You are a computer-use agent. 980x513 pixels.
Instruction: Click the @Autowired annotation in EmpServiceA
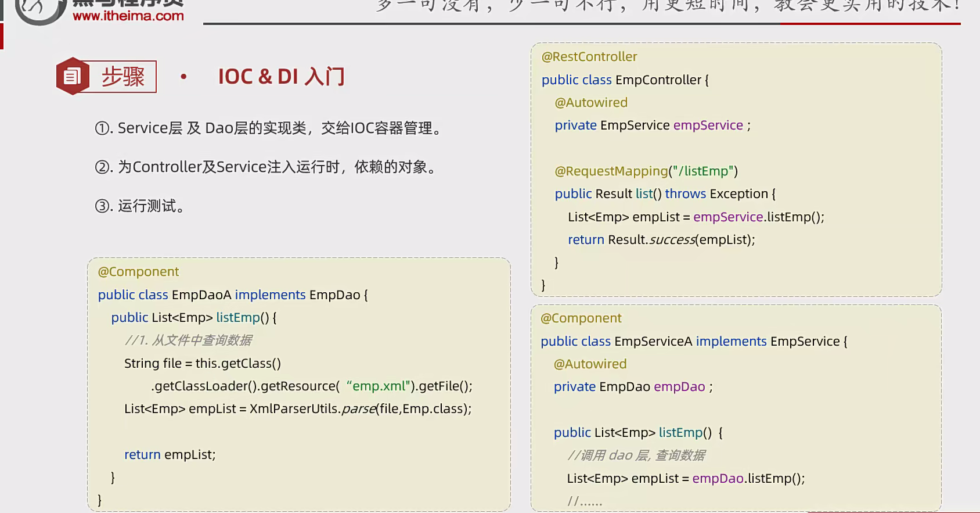(x=590, y=364)
